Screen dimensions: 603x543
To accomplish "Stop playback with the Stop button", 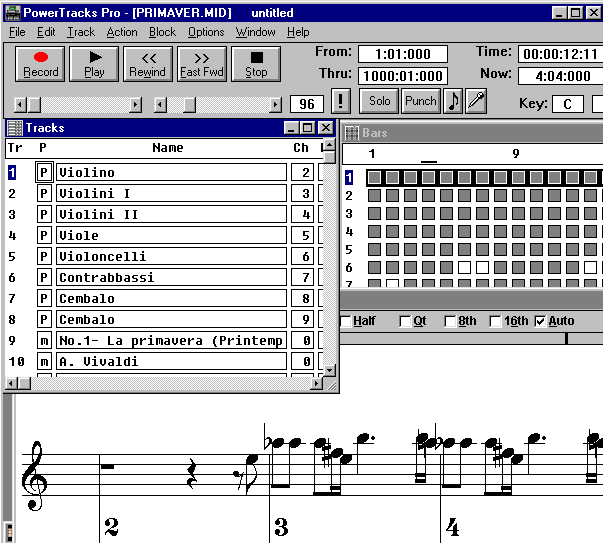I will pyautogui.click(x=256, y=64).
